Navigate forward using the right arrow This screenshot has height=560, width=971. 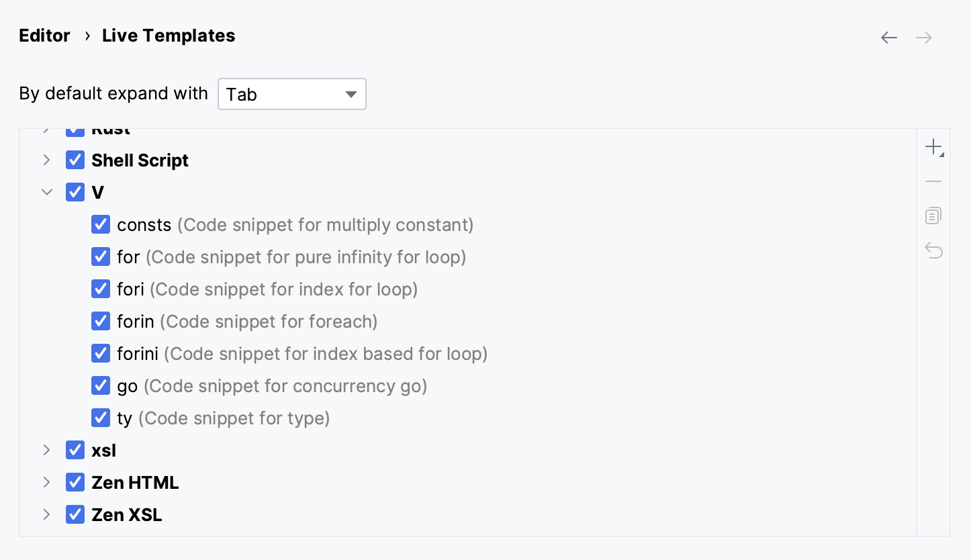tap(923, 38)
